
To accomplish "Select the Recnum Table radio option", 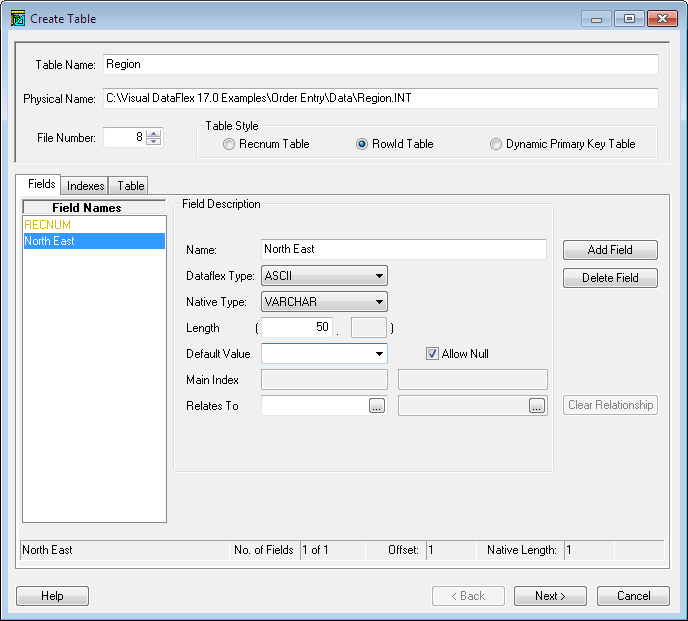I will [230, 144].
